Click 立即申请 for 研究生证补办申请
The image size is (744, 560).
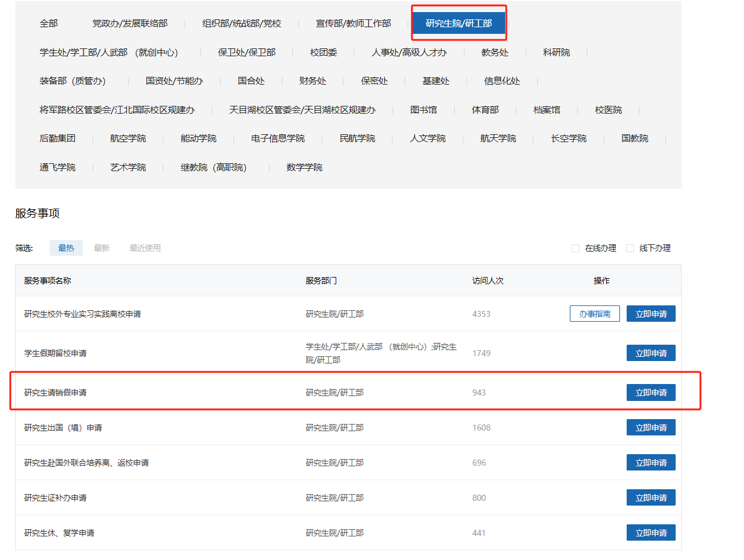pos(651,498)
